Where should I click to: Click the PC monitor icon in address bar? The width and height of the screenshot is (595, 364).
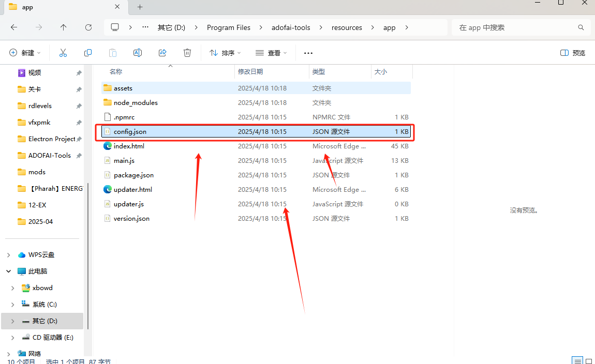114,27
